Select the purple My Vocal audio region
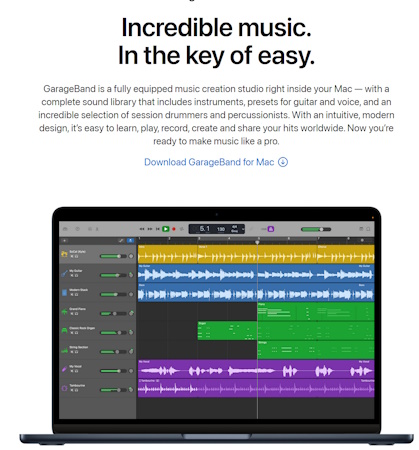 [256, 369]
